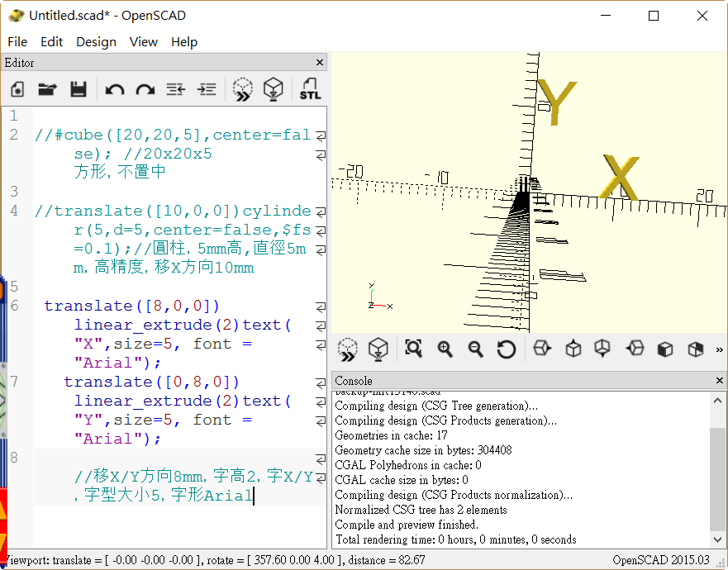728x570 pixels.
Task: Open a file using the folder icon
Action: point(47,88)
